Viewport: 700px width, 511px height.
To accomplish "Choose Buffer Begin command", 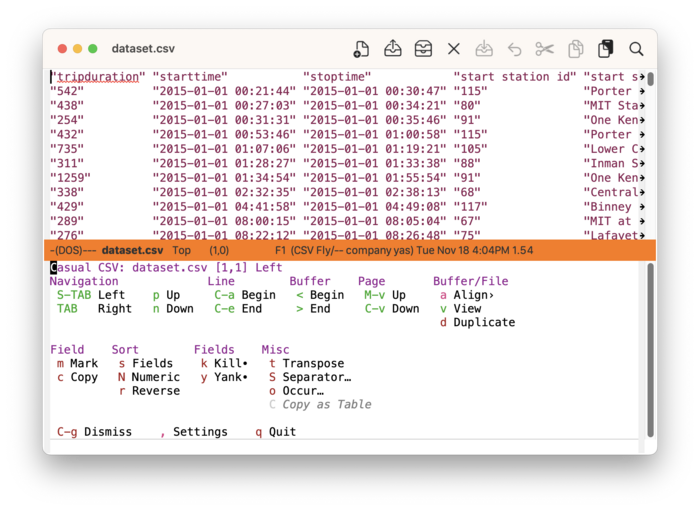I will 320,295.
